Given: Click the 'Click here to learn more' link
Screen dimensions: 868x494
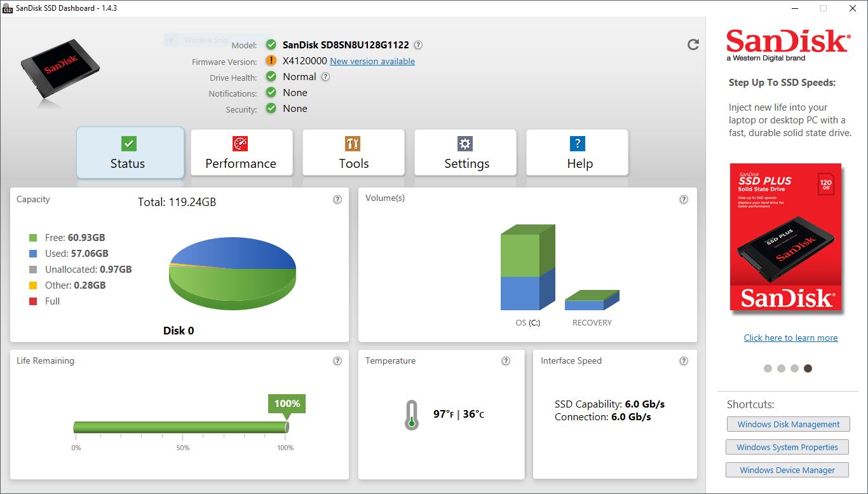Looking at the screenshot, I should [x=790, y=338].
